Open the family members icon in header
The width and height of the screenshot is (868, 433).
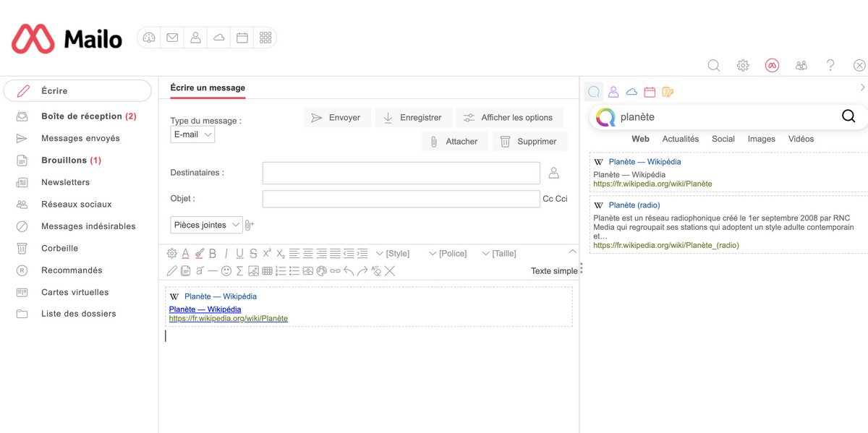coord(801,65)
